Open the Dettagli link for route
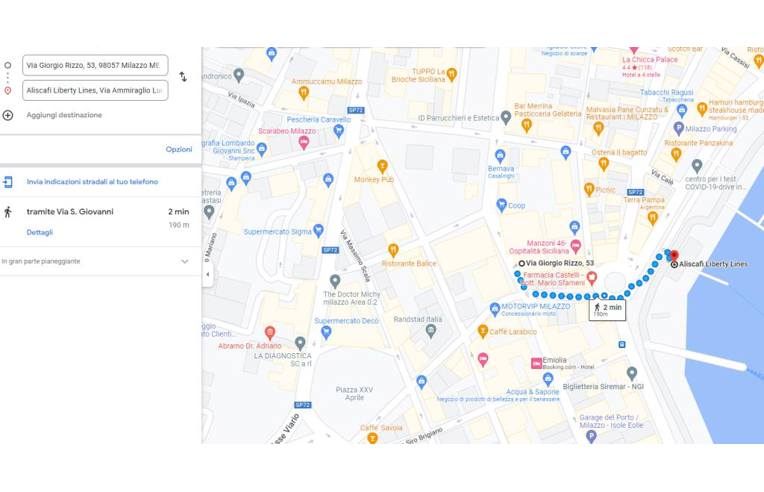 40,232
